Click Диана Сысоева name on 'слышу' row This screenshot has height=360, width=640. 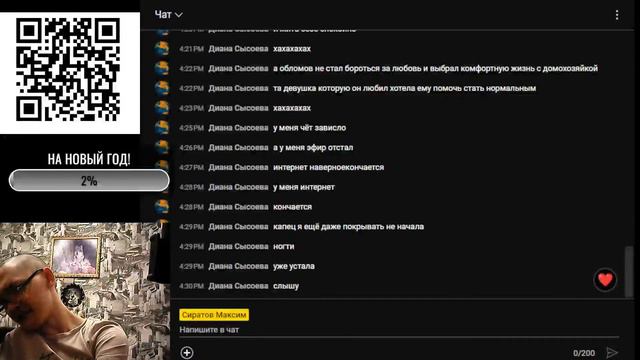[x=238, y=286]
